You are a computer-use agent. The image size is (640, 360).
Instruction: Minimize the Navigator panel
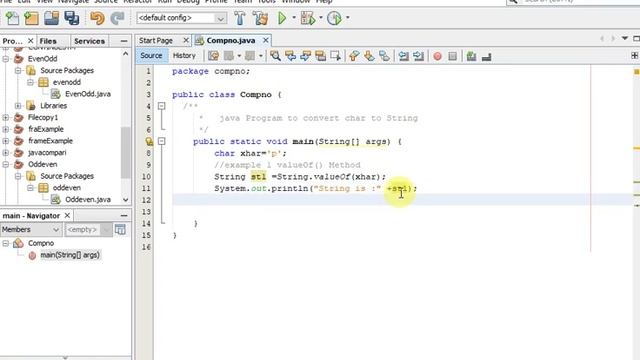click(x=124, y=215)
